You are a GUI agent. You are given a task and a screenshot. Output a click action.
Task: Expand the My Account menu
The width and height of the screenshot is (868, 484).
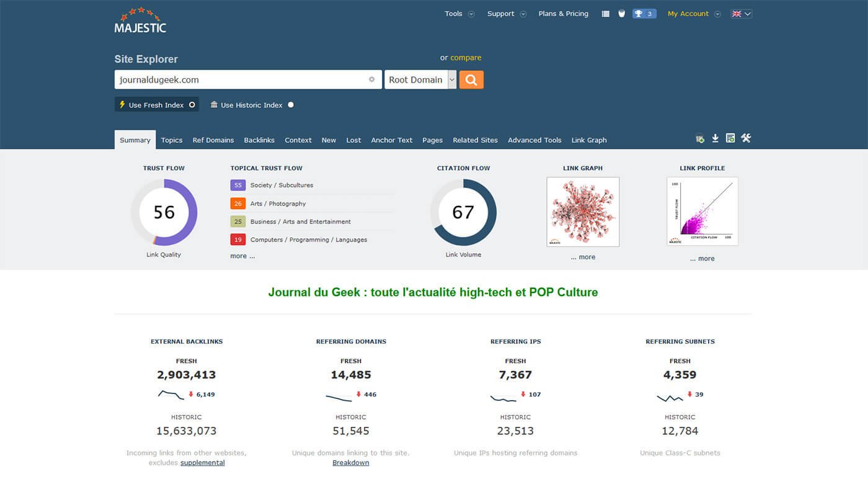coord(694,14)
